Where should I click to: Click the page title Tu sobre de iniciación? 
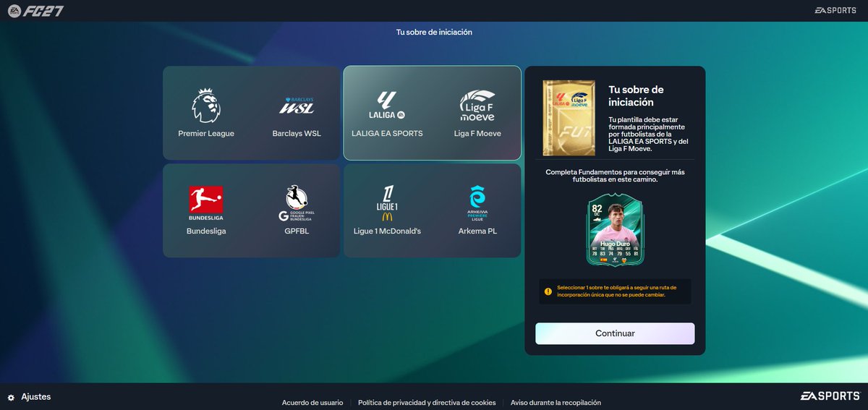click(434, 32)
